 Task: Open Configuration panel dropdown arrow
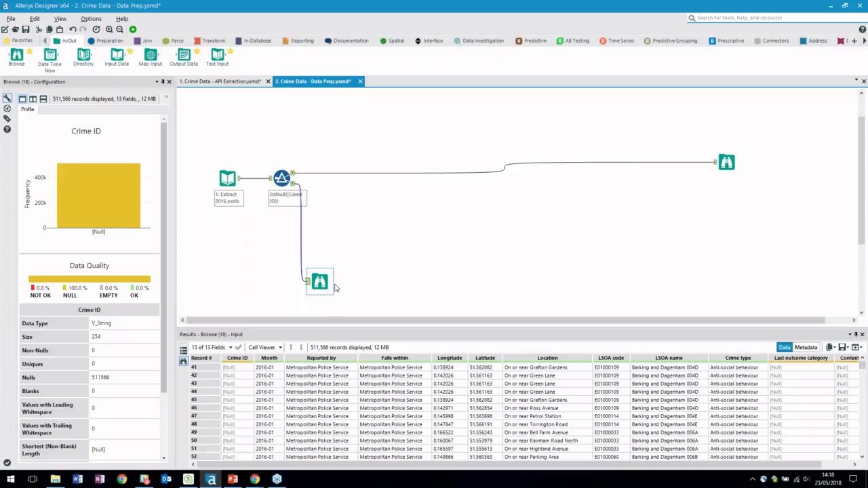157,81
